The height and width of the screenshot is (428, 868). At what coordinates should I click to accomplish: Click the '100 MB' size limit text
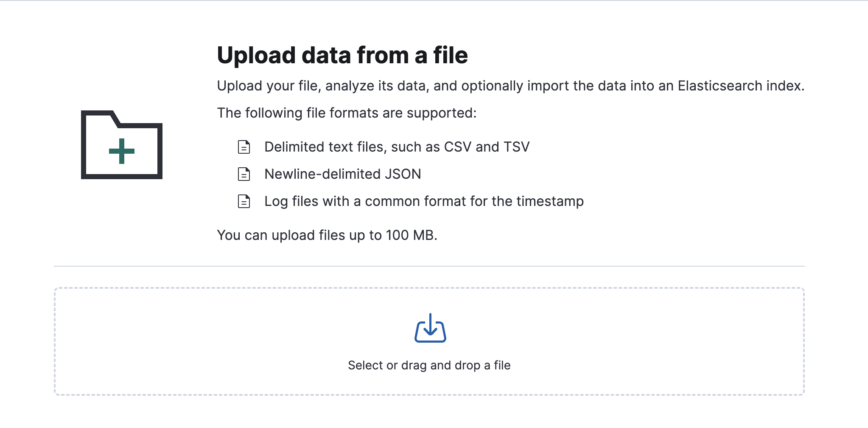410,235
